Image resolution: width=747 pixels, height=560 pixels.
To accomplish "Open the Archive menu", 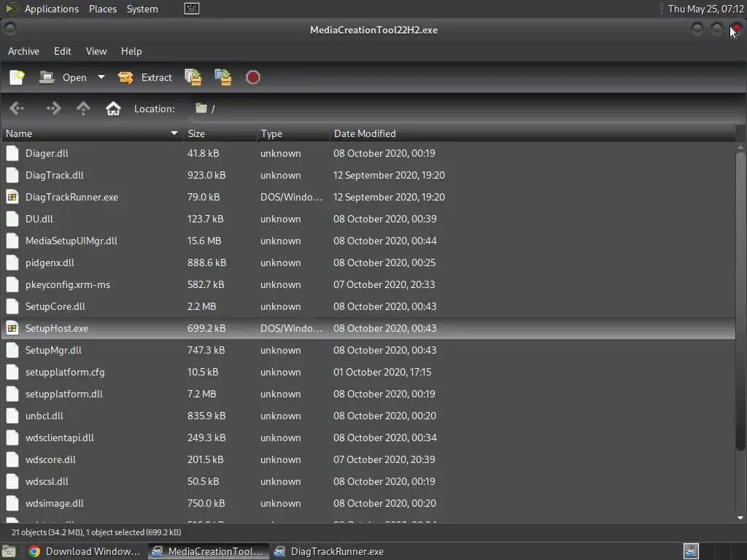I will pos(23,51).
